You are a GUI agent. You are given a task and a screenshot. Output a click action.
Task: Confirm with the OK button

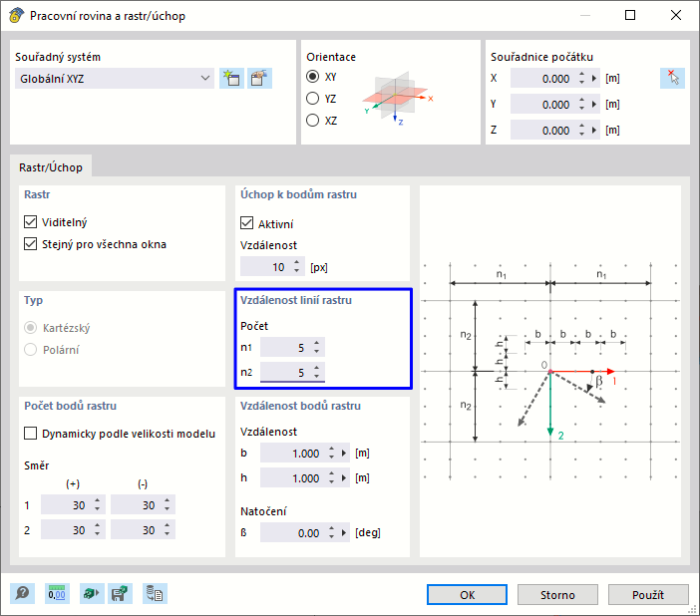(x=467, y=595)
